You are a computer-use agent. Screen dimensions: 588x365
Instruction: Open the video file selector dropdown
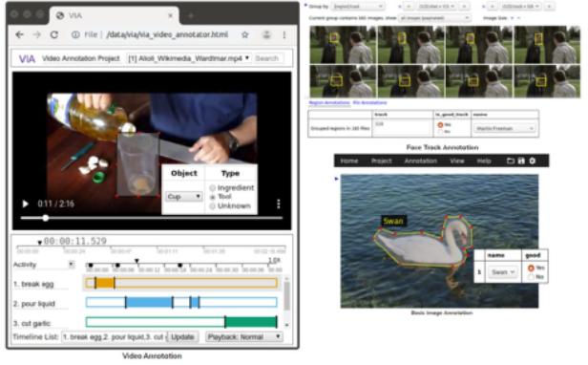188,58
